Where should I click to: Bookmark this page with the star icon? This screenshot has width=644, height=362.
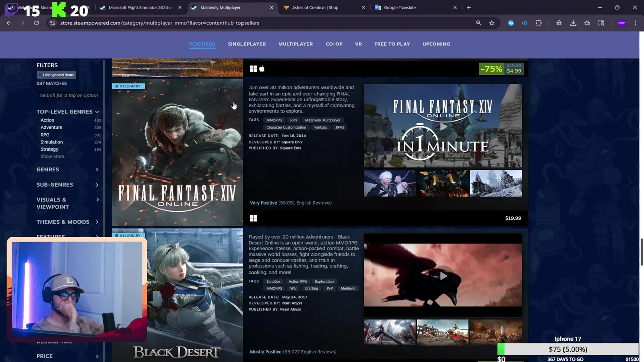pyautogui.click(x=492, y=23)
